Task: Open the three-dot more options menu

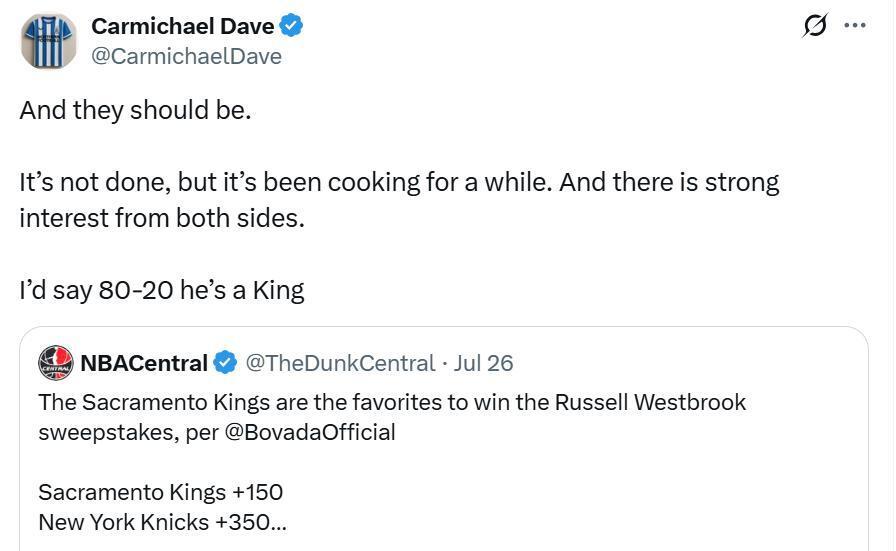Action: click(x=855, y=25)
